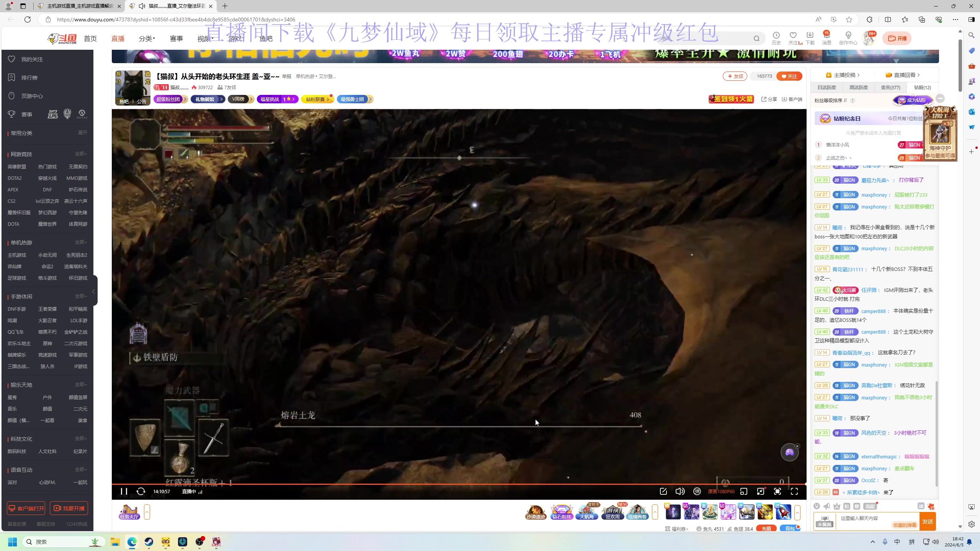
Task: Open 收藏的弹幕 saved comments
Action: pos(905,525)
